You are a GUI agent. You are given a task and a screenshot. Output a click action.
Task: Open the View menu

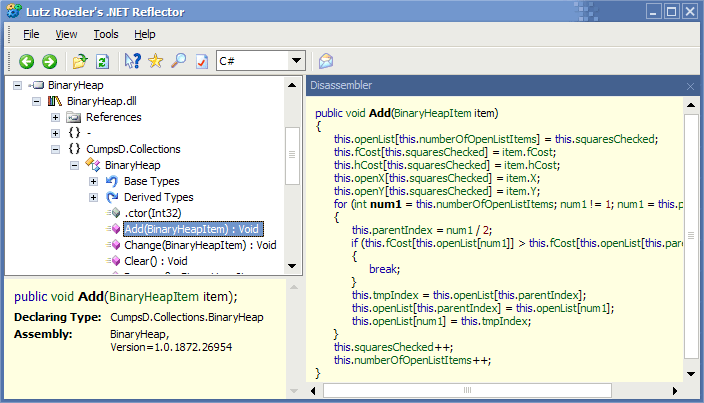click(66, 34)
